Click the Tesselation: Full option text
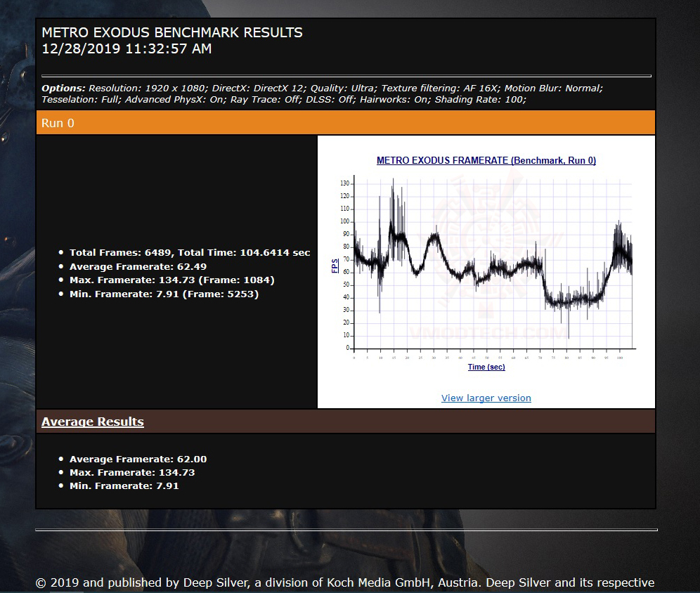Image resolution: width=700 pixels, height=593 pixels. 82,100
